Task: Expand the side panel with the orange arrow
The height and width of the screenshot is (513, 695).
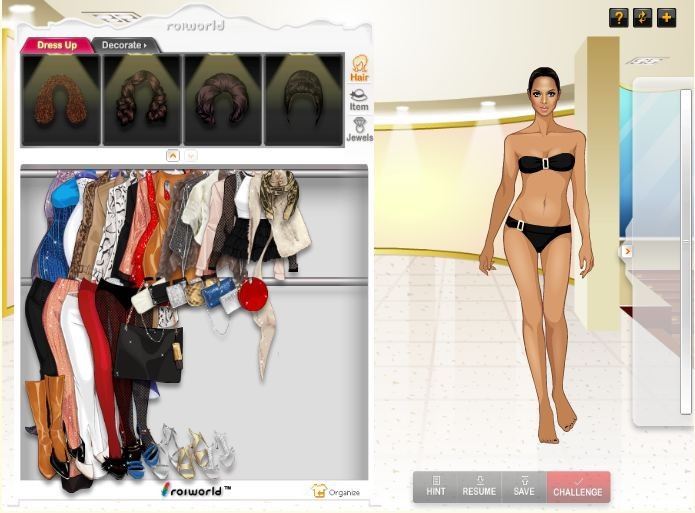Action: [x=627, y=251]
